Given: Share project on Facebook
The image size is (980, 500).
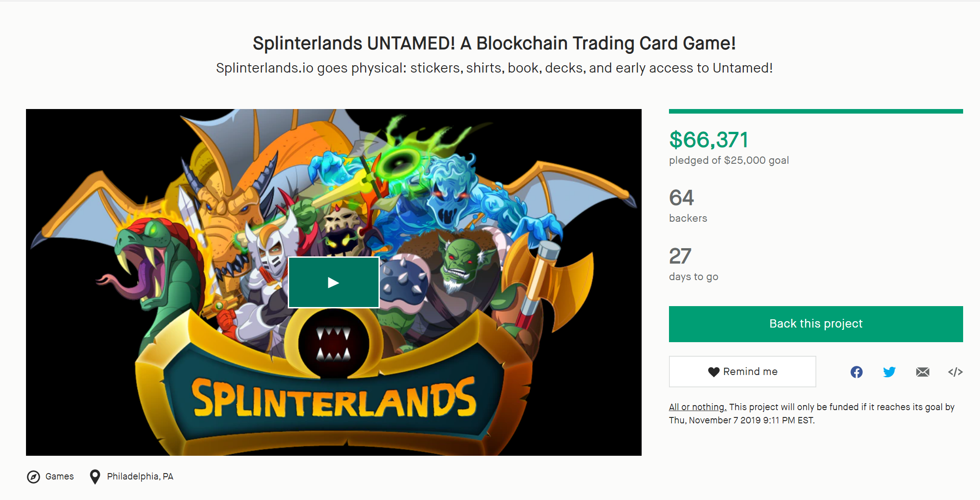Looking at the screenshot, I should (x=856, y=372).
